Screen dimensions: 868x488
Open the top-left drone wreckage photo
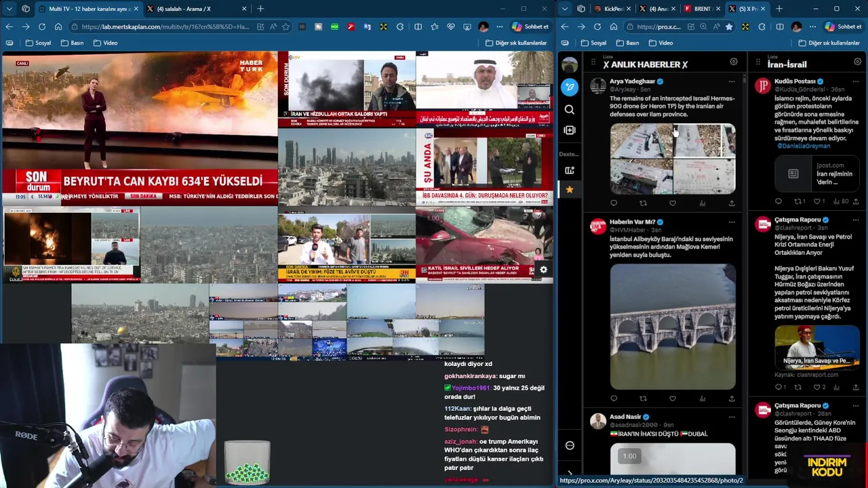coord(642,141)
